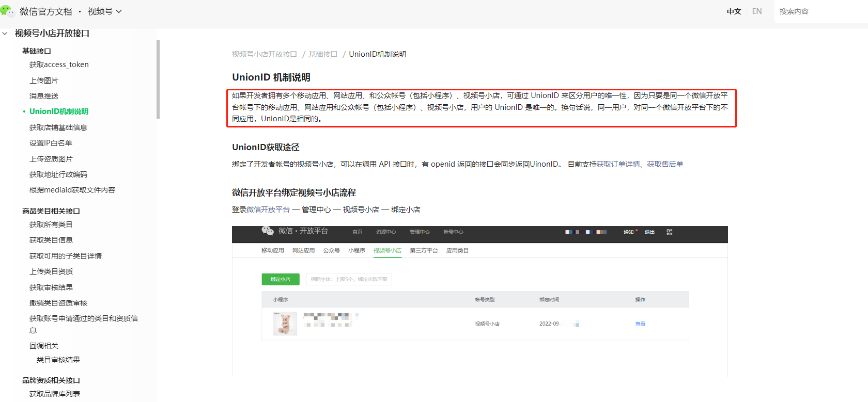Click the sidebar vertical scrollbar
This screenshot has width=868, height=402.
(x=158, y=79)
